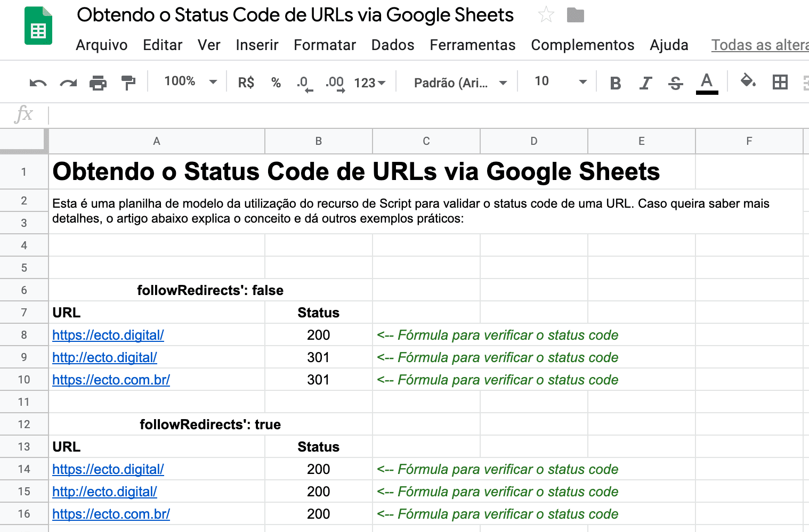Open https://ecto.com.br/ link in row 16
This screenshot has width=809, height=532.
[111, 514]
